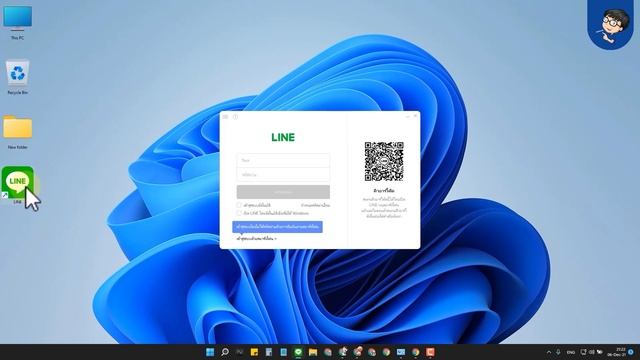Open the yellow Sticky Notes taskbar icon

(x=254, y=352)
